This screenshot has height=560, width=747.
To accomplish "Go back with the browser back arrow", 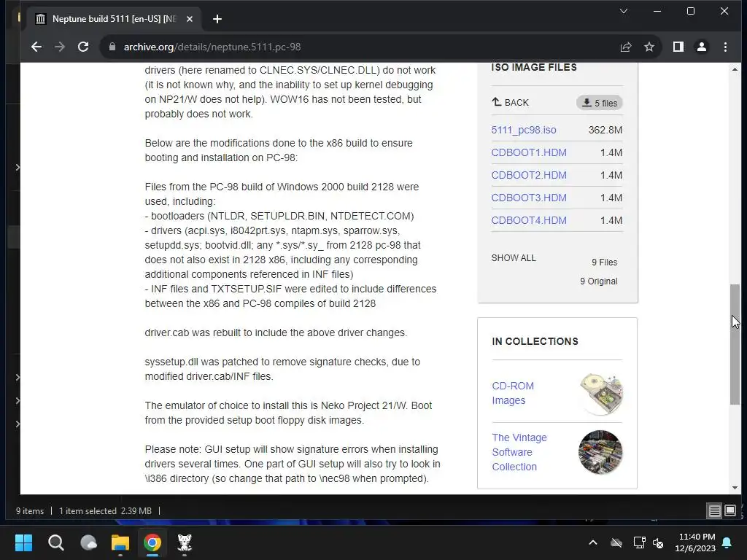I will point(36,47).
